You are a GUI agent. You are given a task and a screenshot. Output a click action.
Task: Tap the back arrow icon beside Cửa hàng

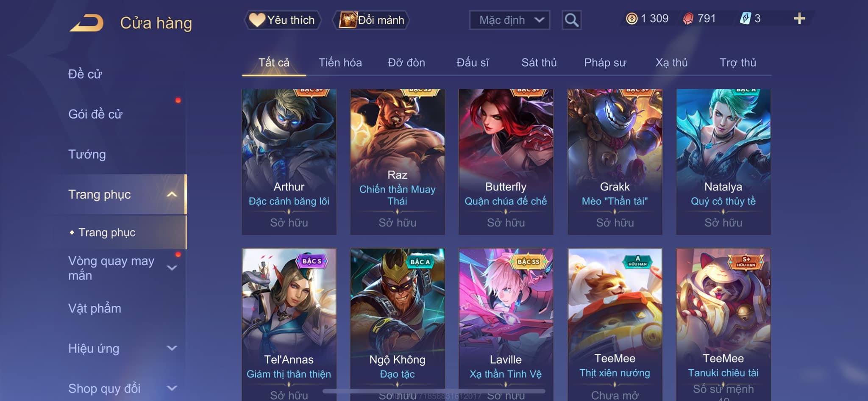coord(87,23)
